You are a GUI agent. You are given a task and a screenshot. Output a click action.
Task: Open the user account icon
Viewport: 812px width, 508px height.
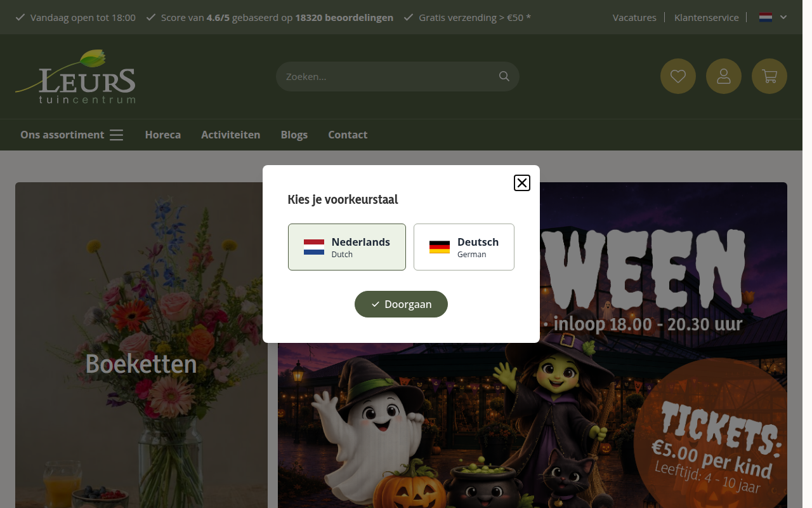tap(724, 76)
